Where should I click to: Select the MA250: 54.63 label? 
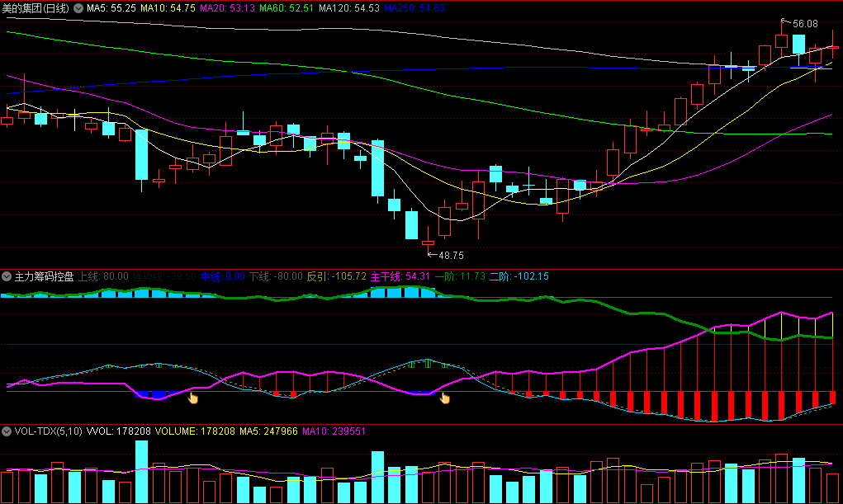pyautogui.click(x=414, y=8)
